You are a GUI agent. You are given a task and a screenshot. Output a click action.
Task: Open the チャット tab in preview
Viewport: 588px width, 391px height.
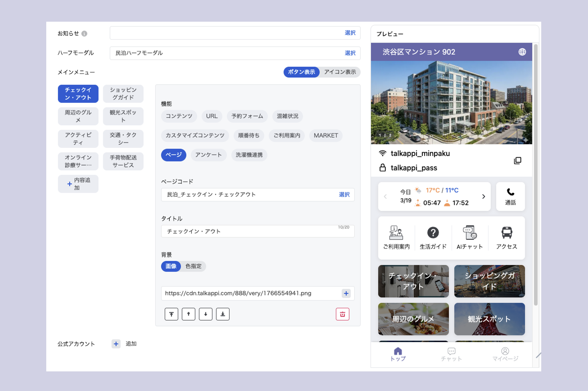[x=451, y=354]
